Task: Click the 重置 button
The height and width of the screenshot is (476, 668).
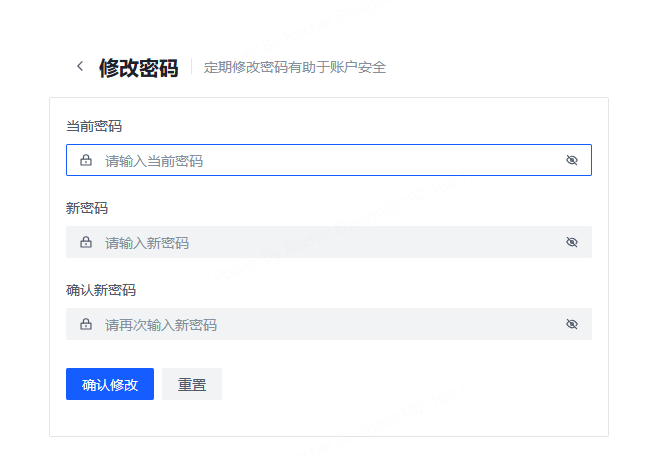Action: 192,384
